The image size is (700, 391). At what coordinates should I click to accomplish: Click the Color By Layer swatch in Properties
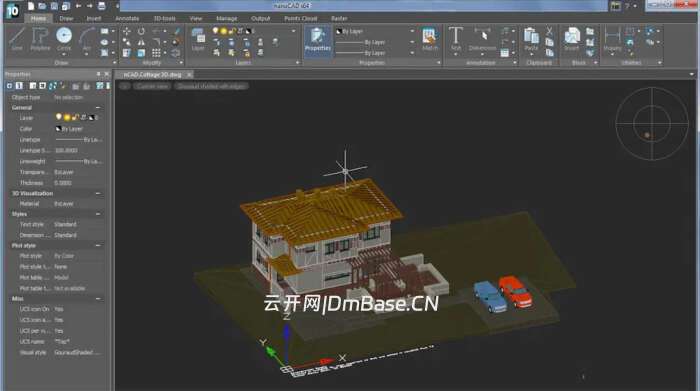click(58, 129)
